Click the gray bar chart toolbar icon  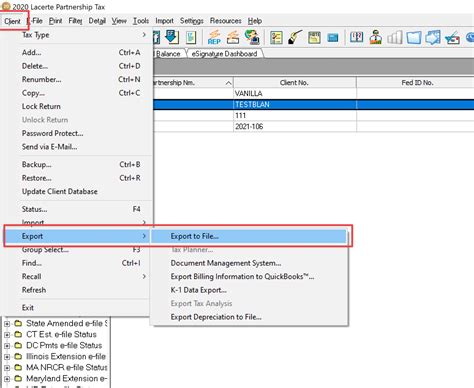394,37
